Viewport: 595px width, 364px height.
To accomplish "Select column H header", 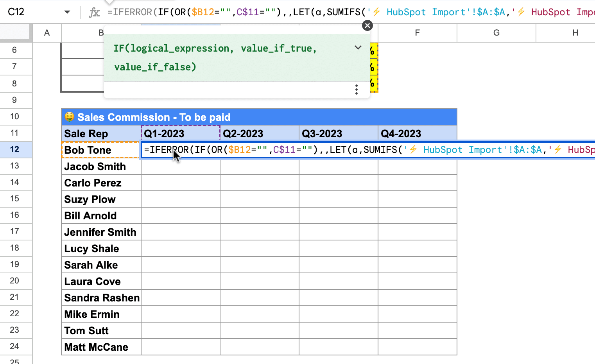I will pos(566,33).
